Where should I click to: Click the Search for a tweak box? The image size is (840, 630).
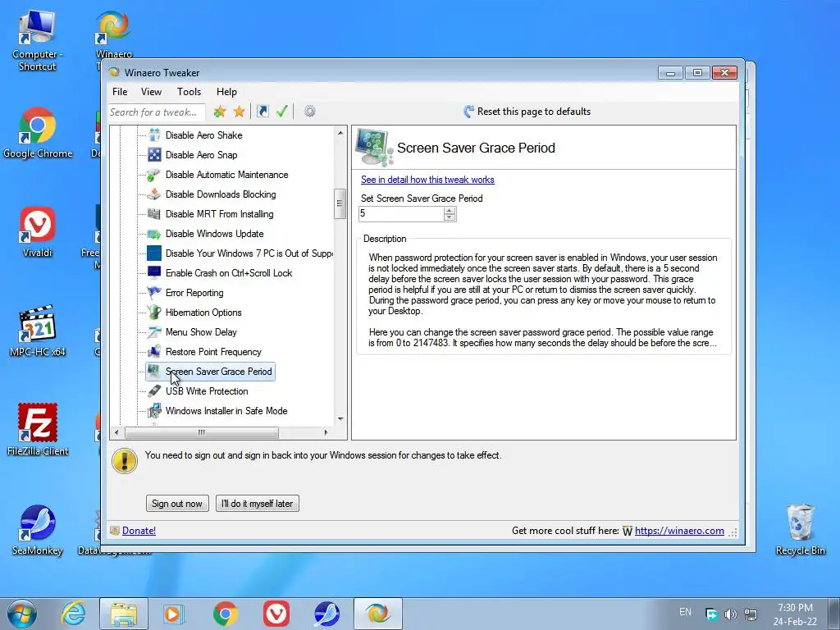[157, 112]
